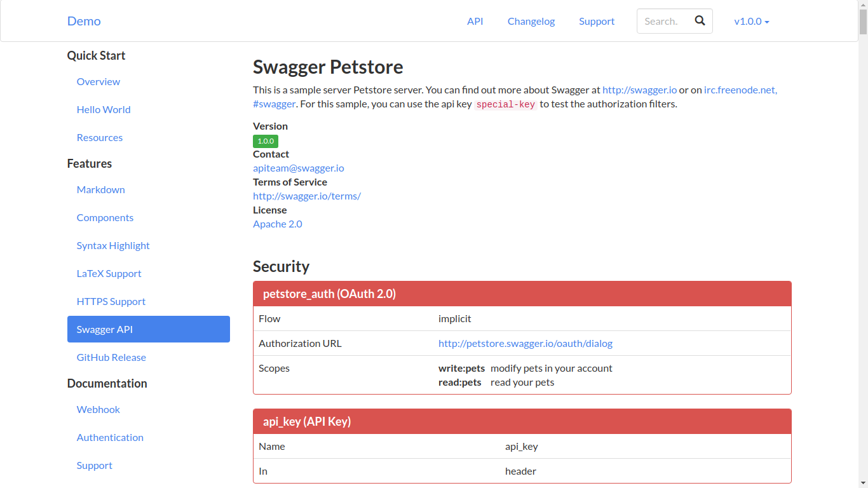This screenshot has height=488, width=868.
Task: Open Support in top navigation
Action: 596,21
